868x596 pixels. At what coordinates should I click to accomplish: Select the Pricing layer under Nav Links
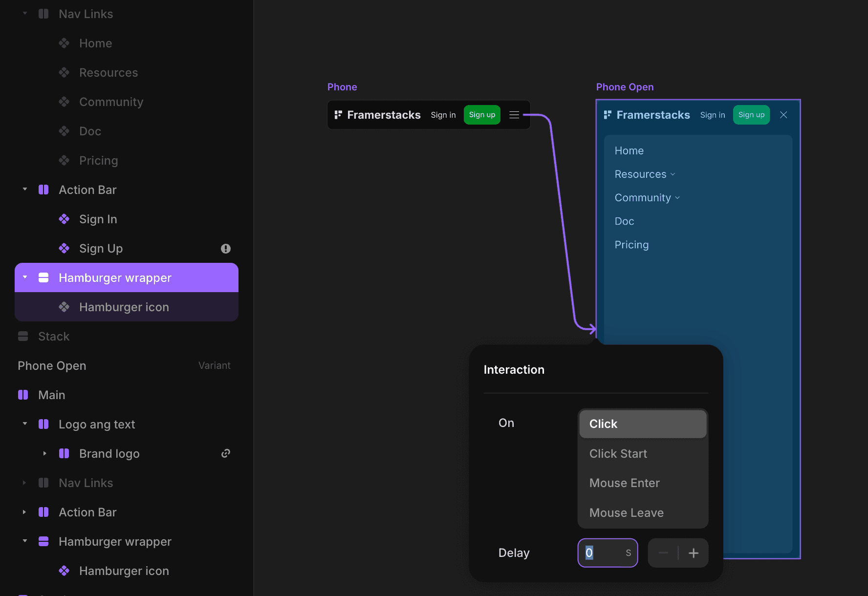pos(98,160)
